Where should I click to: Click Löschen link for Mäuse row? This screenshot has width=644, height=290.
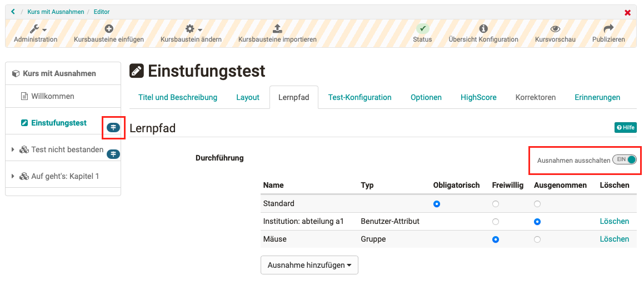coord(614,239)
